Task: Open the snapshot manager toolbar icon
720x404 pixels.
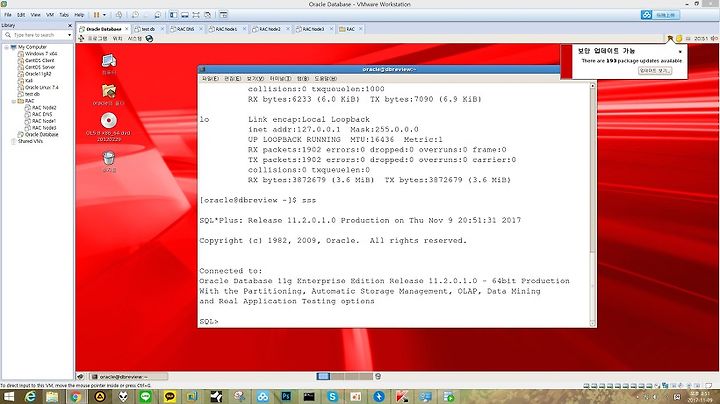Action: [x=158, y=15]
